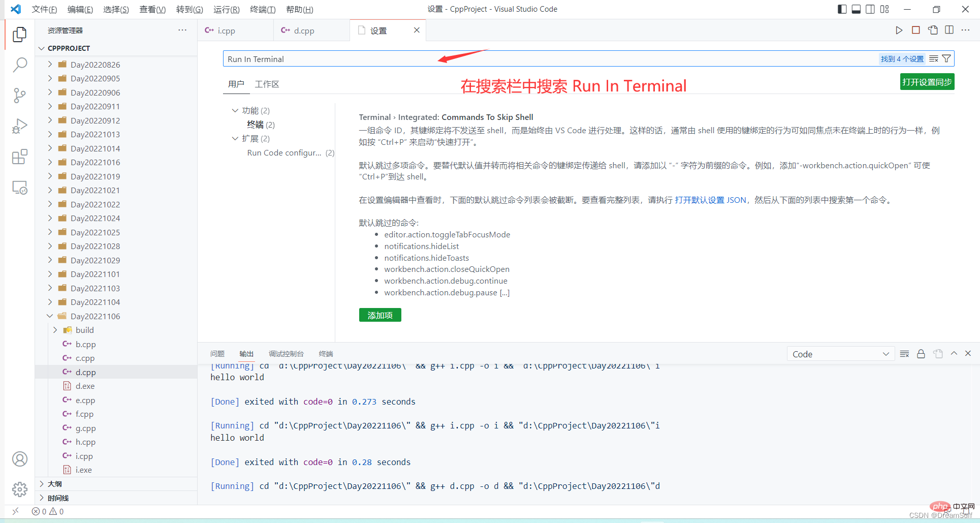This screenshot has width=980, height=523.
Task: Click the Open Settings JSON icon
Action: coord(933,30)
